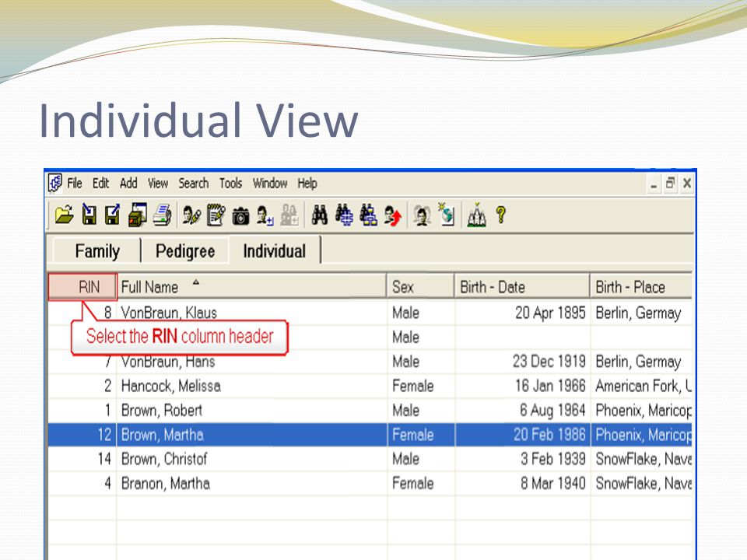Click the plain binoculars search icon
The height and width of the screenshot is (560, 747).
click(320, 215)
